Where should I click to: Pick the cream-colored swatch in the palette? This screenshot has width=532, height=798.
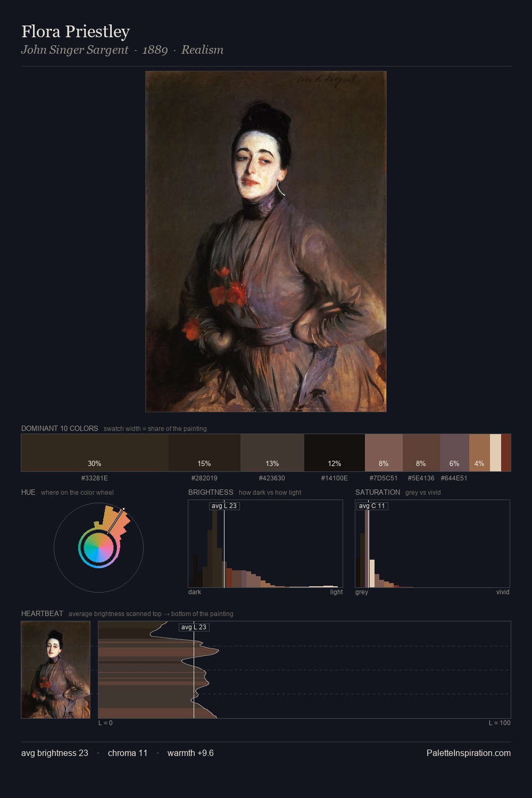pos(495,453)
